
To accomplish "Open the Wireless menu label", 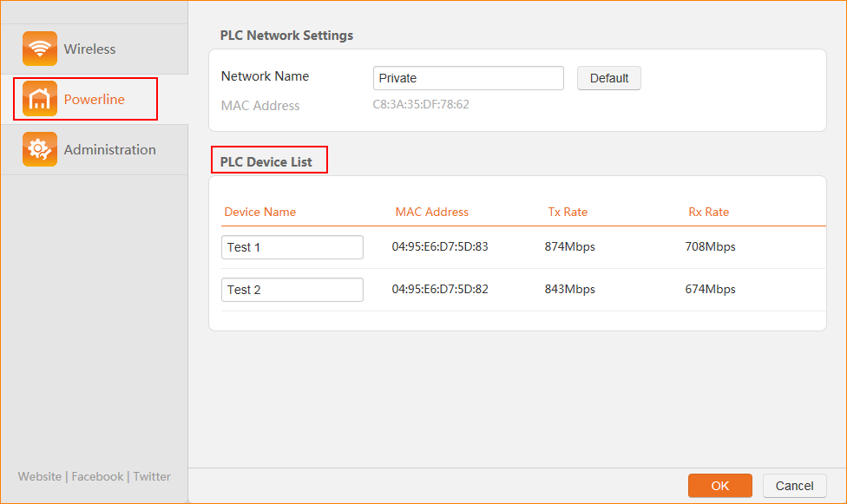I will pos(89,49).
